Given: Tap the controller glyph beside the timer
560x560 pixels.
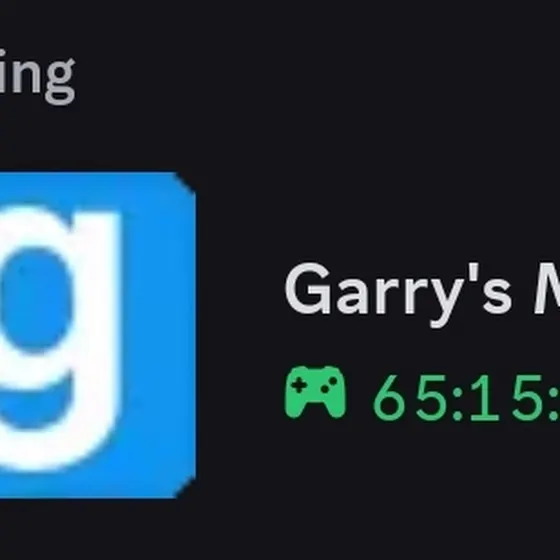Looking at the screenshot, I should tap(315, 392).
